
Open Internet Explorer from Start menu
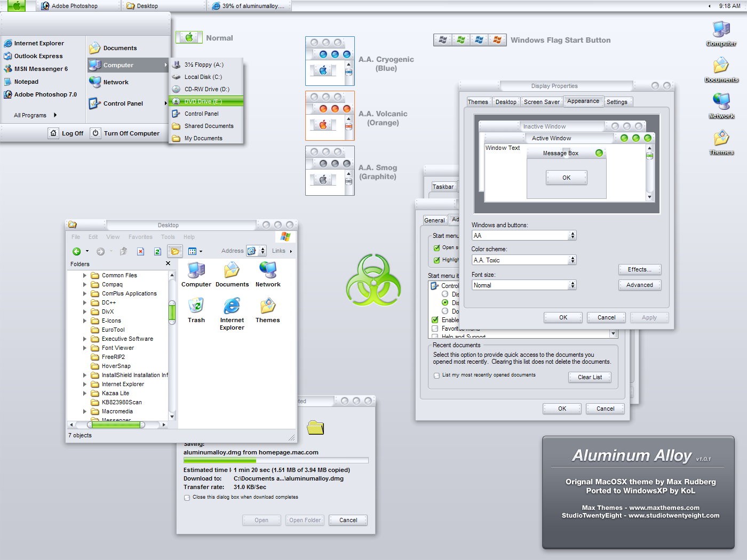point(34,43)
